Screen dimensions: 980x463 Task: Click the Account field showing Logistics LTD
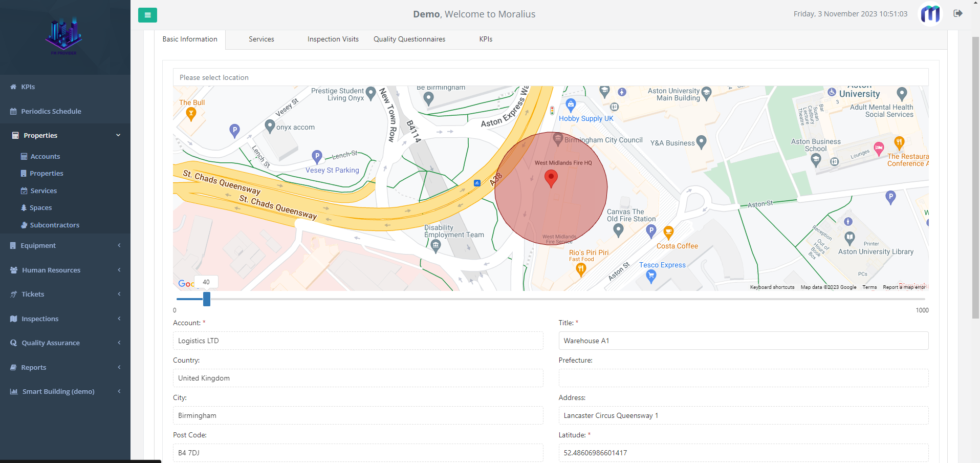tap(358, 341)
